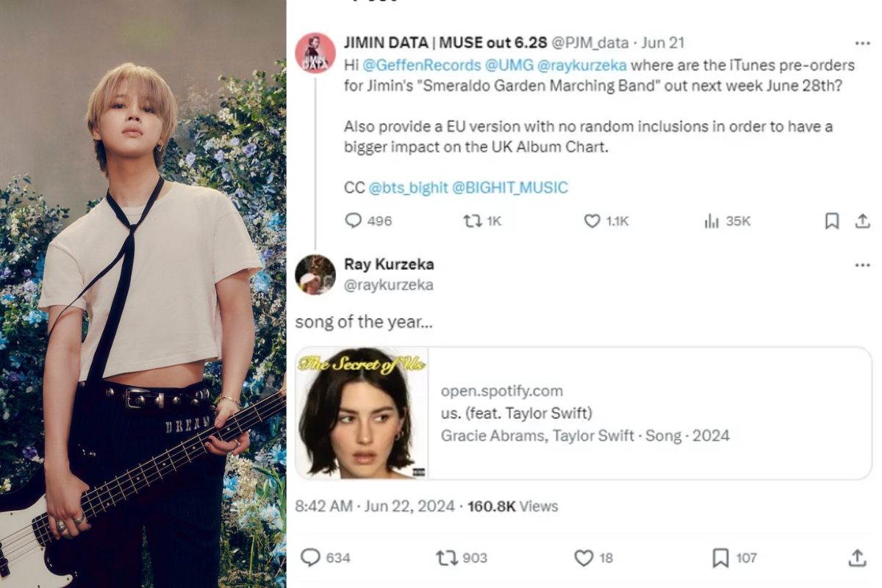View analytics of JIMIN DATA tweet
882x588 pixels.
tap(711, 220)
